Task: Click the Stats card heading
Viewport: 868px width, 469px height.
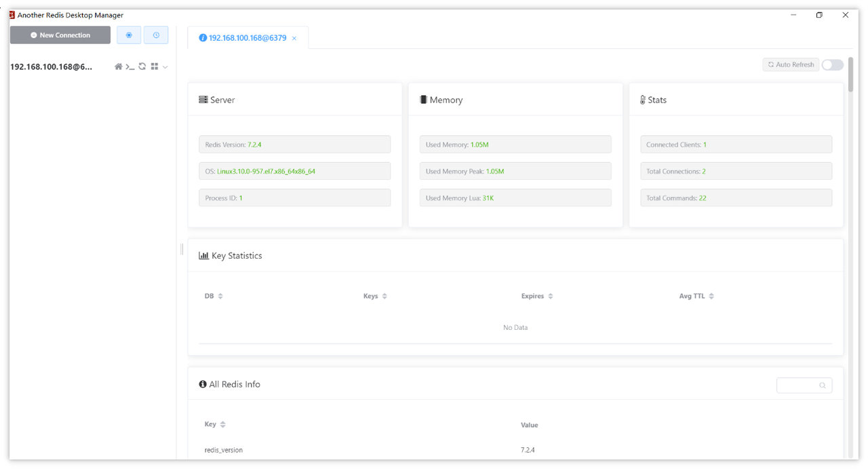Action: 654,100
